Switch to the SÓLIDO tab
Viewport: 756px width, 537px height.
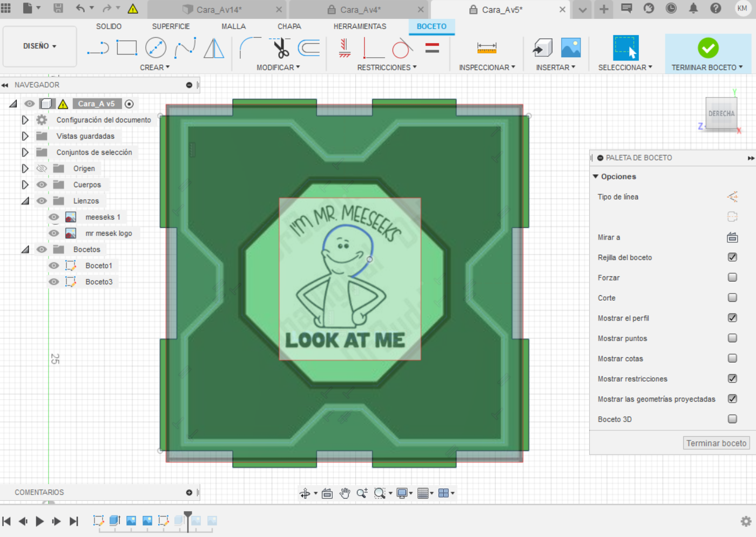click(x=109, y=26)
